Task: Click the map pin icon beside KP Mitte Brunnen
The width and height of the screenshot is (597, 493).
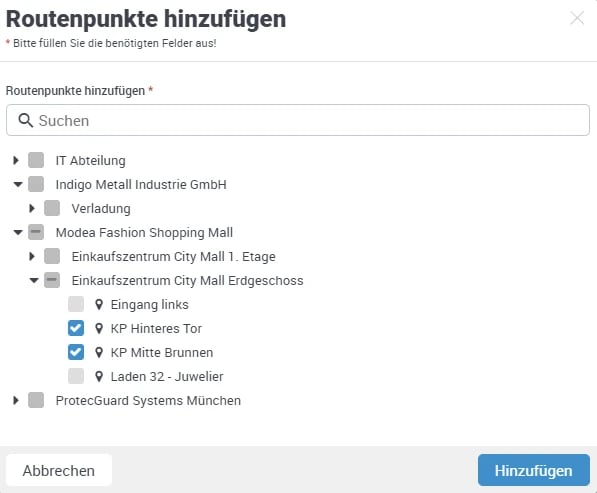Action: [99, 353]
